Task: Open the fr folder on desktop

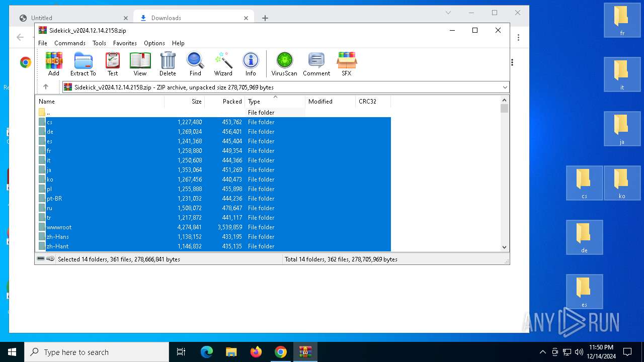Action: [x=622, y=20]
